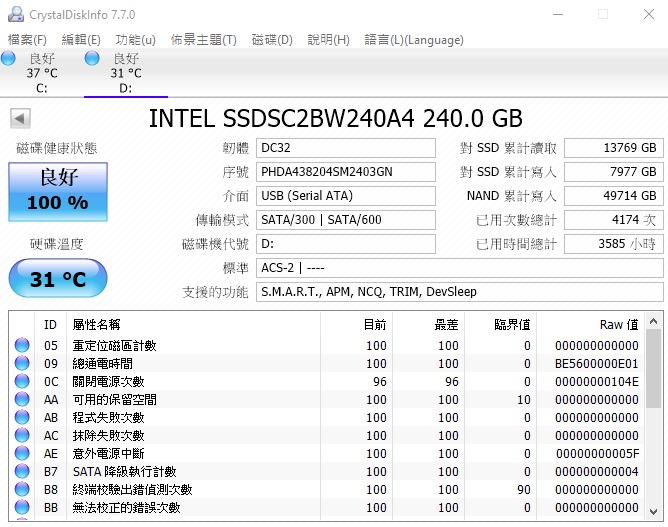Open the 檔案(F) menu

point(27,40)
